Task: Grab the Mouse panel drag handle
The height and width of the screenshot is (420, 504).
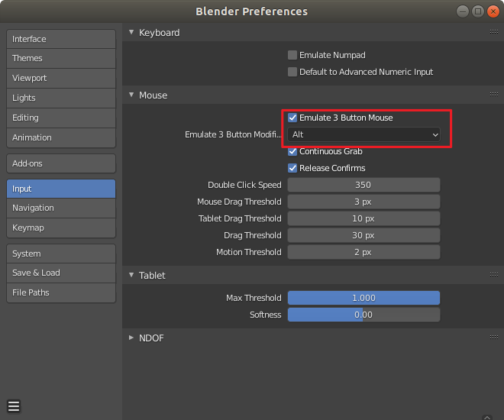Action: click(x=494, y=95)
